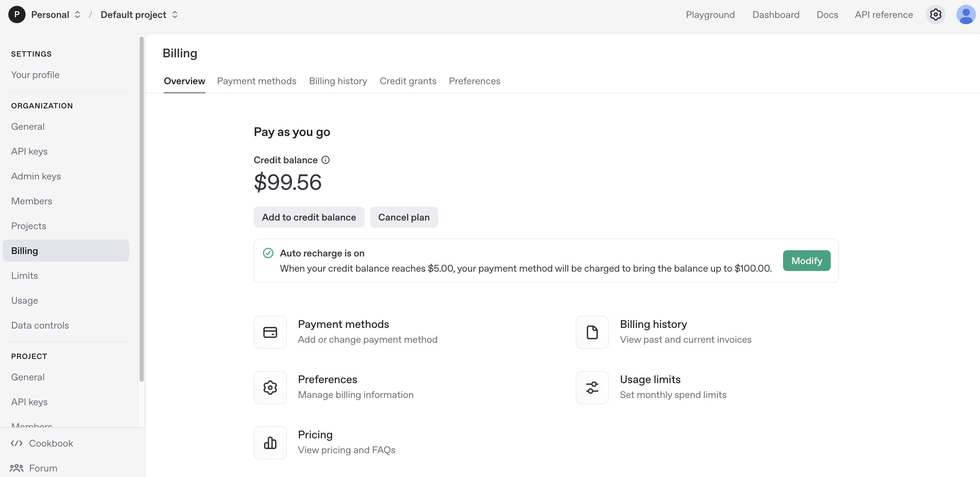Click the sidebar vertical scrollbar
This screenshot has width=980, height=477.
[x=142, y=209]
